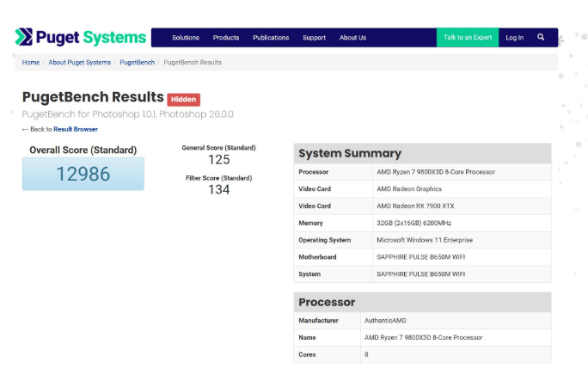Select Support in the navigation bar
This screenshot has height=381, width=588.
(x=314, y=38)
